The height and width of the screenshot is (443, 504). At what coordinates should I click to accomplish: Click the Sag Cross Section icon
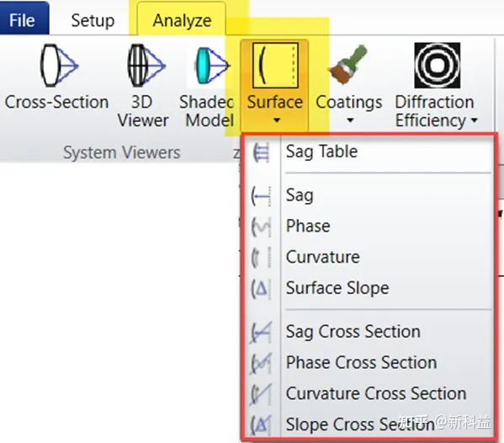click(261, 332)
